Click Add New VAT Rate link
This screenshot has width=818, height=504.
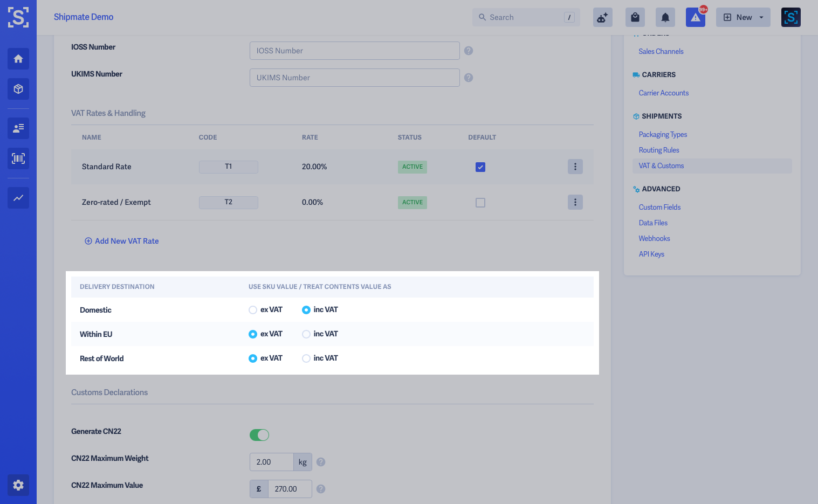click(122, 241)
